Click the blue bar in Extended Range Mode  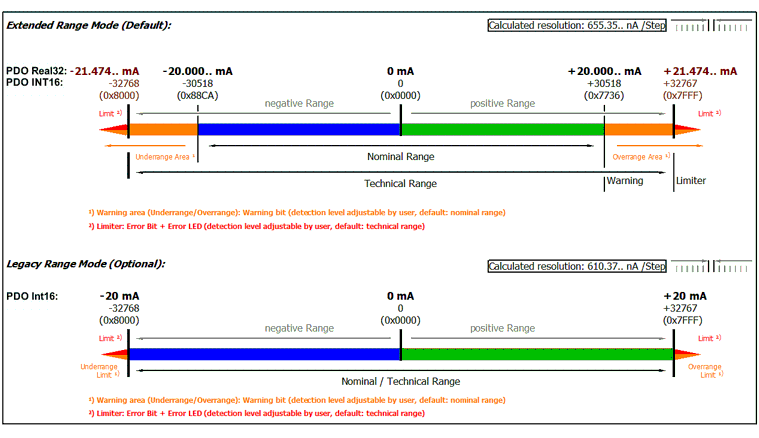point(299,129)
